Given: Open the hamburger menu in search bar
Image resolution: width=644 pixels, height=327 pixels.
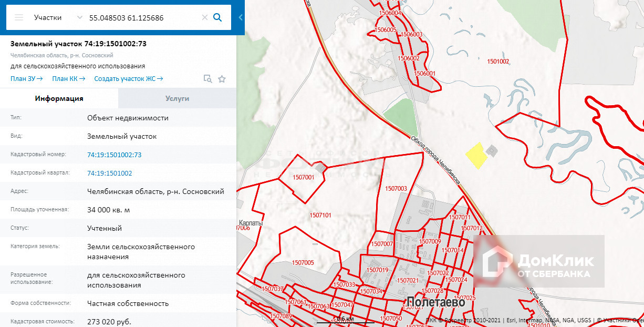Looking at the screenshot, I should 19,17.
